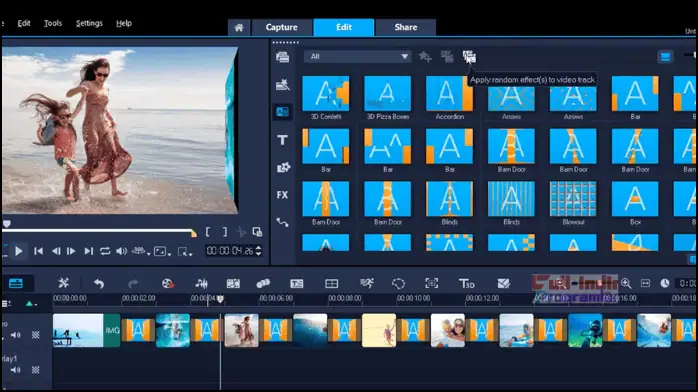Open the Sound Mixer
698x392 pixels.
coord(201,283)
